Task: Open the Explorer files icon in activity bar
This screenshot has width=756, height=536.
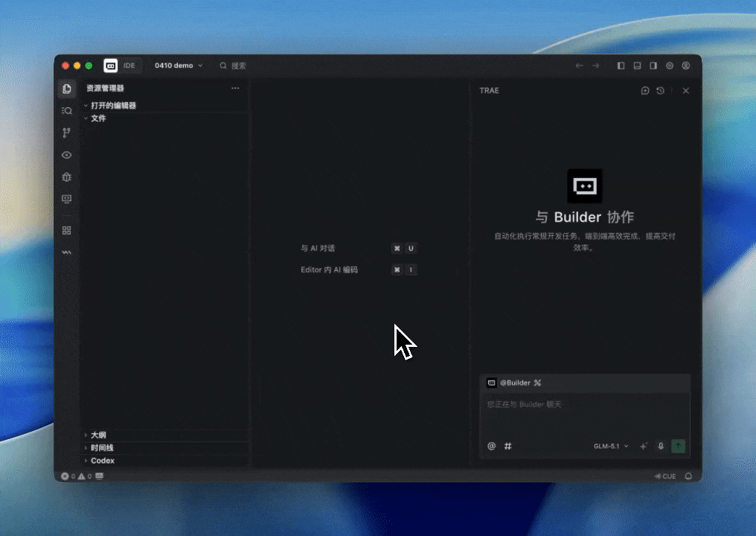Action: click(66, 89)
